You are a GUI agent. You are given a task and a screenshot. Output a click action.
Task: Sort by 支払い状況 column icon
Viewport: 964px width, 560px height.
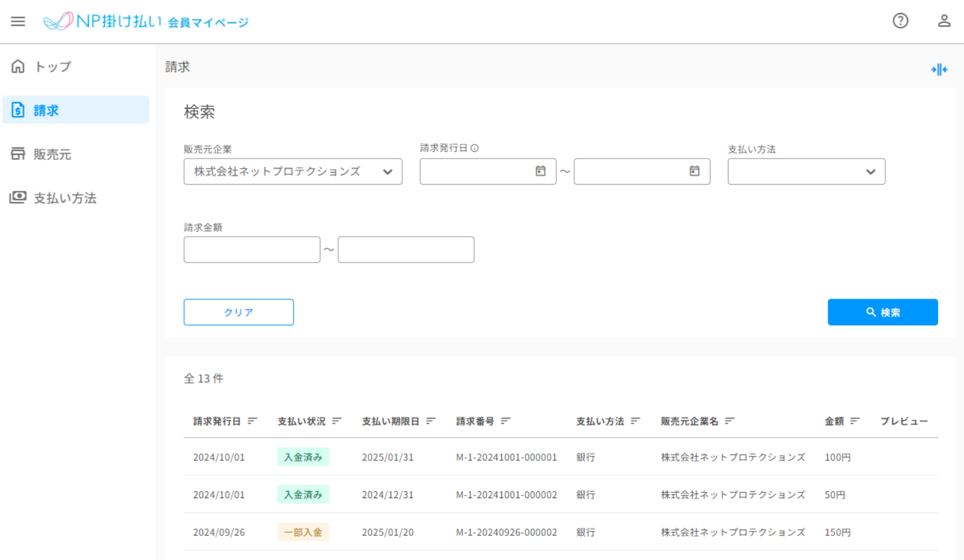pyautogui.click(x=336, y=421)
